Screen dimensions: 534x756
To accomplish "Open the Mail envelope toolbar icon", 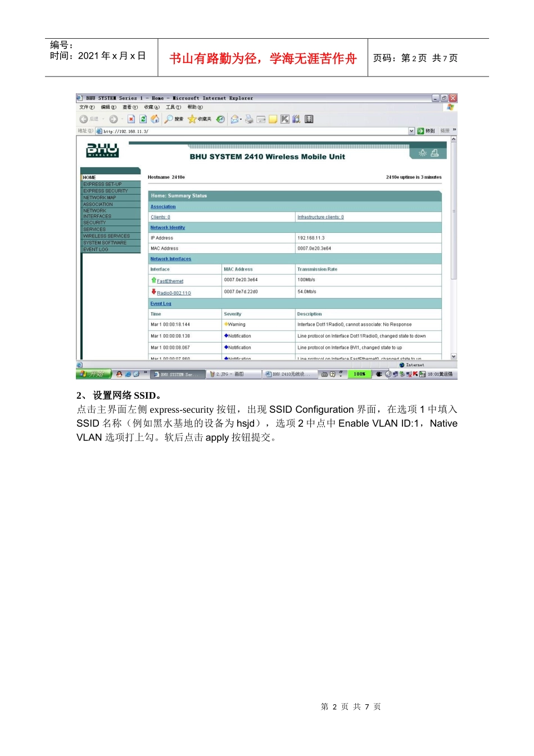I will pyautogui.click(x=235, y=119).
